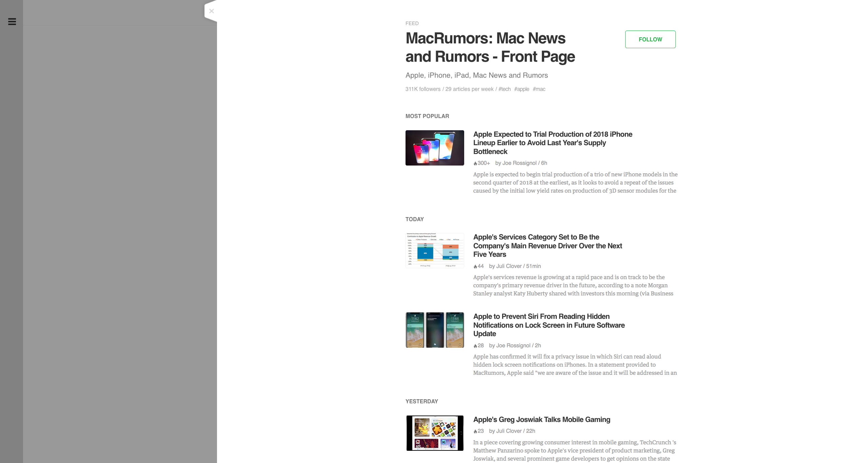The image size is (868, 463).
Task: Open Siri hidden notifications article
Action: (x=549, y=325)
